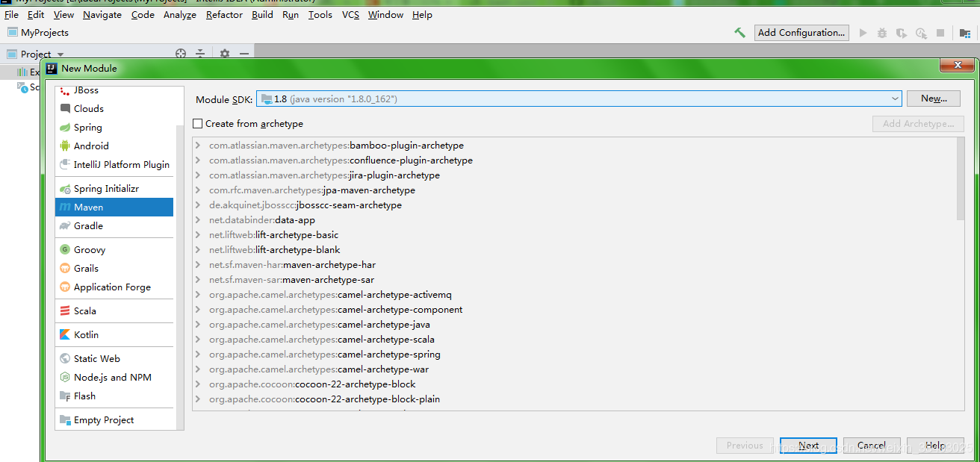Click Add Configuration... button
The image size is (980, 462).
(x=801, y=33)
